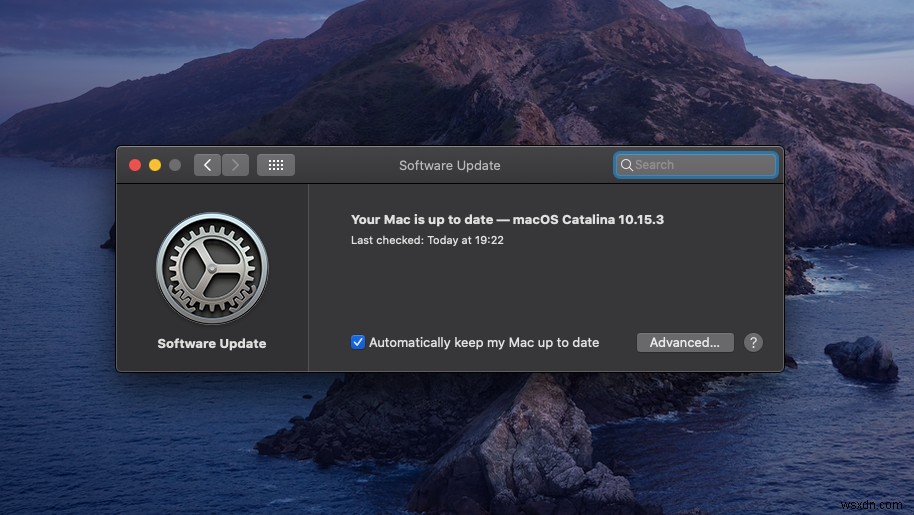Viewport: 914px width, 515px height.
Task: Open help with the question mark button
Action: pos(753,343)
